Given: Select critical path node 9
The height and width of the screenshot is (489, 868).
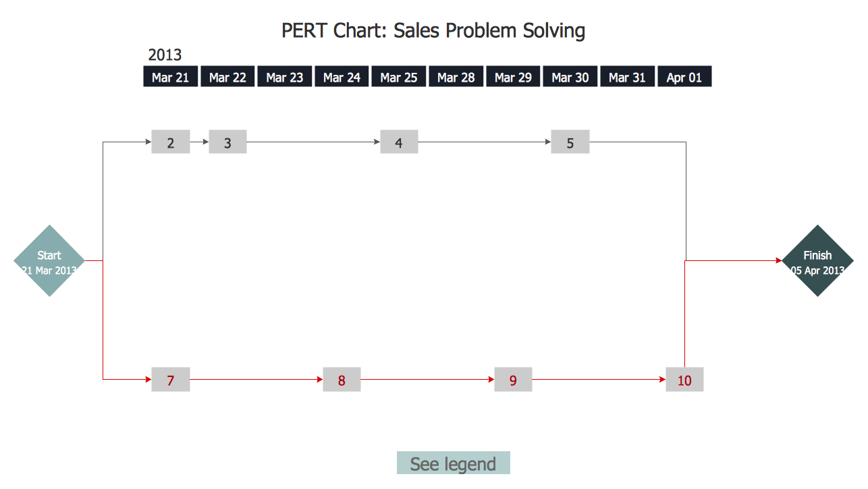Looking at the screenshot, I should click(x=513, y=380).
